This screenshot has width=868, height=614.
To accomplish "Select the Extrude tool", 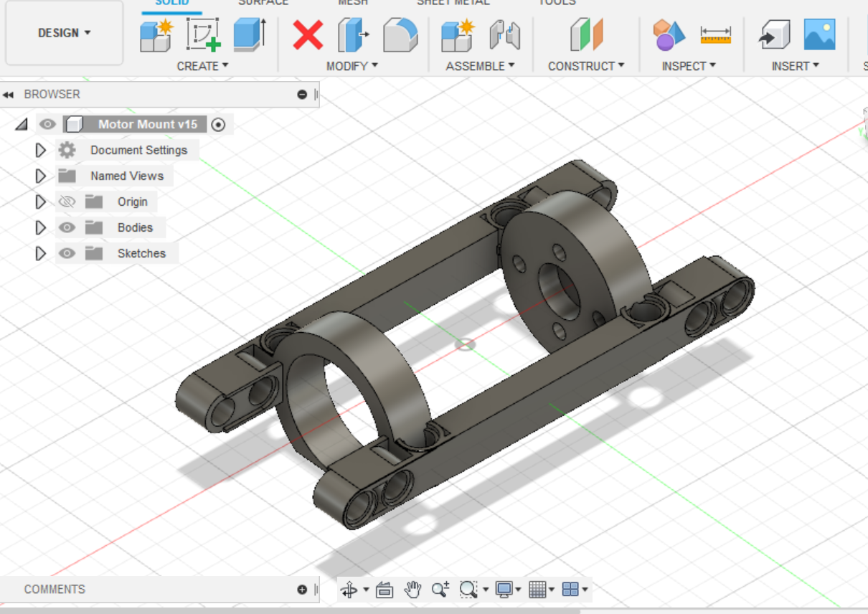I will click(x=250, y=35).
